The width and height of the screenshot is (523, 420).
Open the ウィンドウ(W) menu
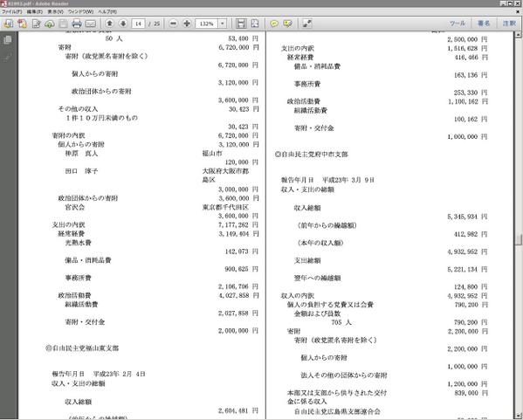click(80, 11)
